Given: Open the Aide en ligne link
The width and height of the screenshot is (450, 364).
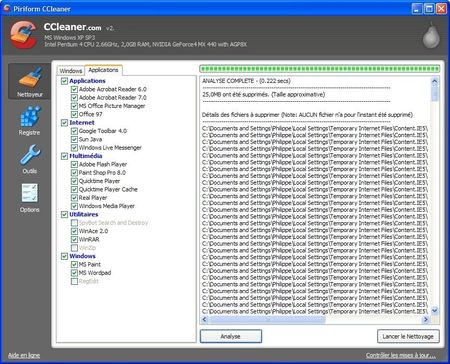Looking at the screenshot, I should pyautogui.click(x=24, y=355).
